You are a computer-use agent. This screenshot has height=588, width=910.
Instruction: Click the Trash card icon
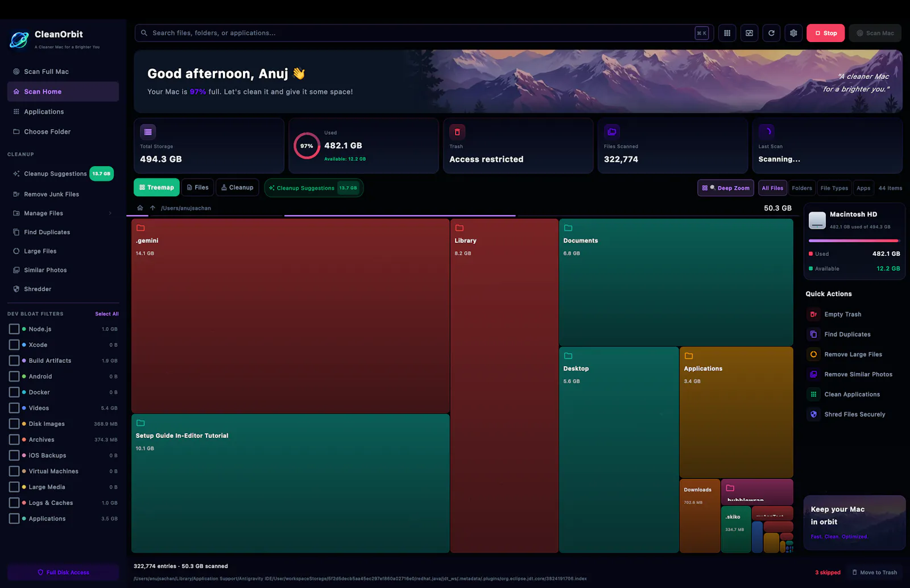[457, 132]
